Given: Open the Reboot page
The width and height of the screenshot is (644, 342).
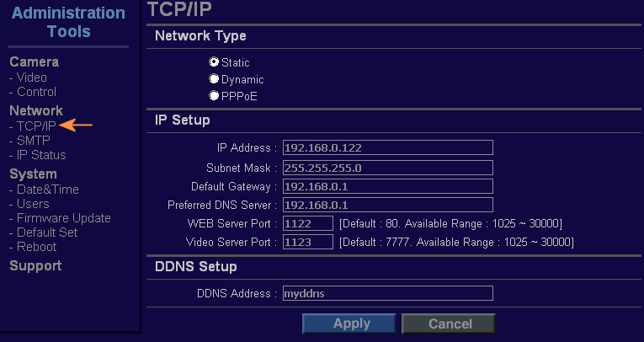Looking at the screenshot, I should [36, 247].
